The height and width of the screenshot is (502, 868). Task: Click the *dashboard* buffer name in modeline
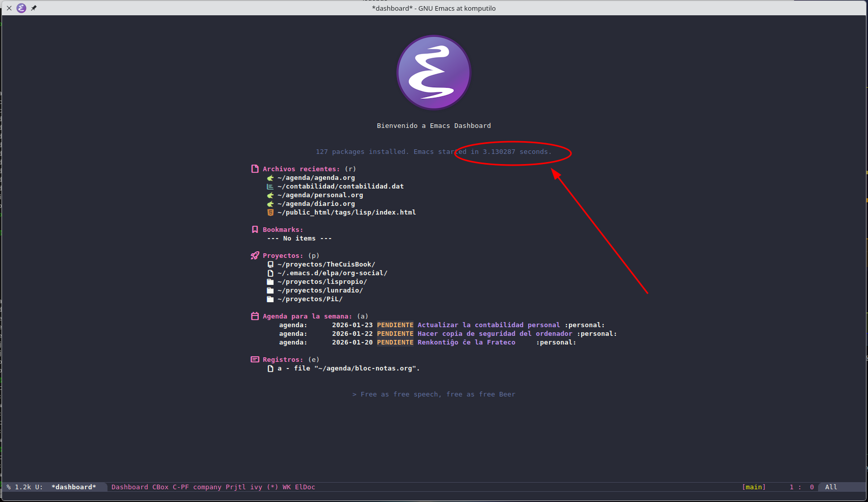74,487
